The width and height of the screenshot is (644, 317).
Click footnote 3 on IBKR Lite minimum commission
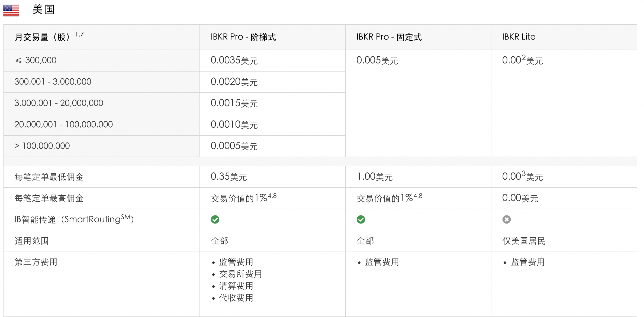click(524, 173)
